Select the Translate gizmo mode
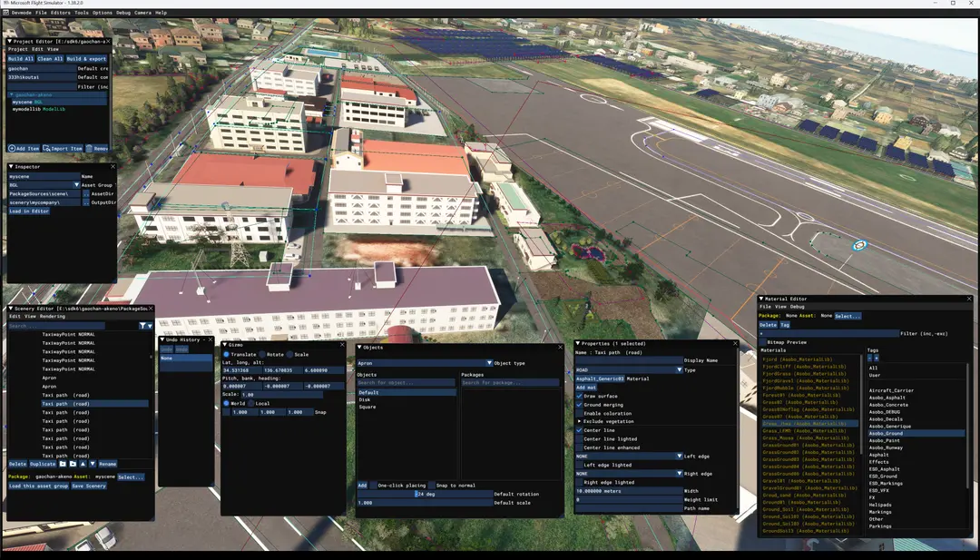This screenshot has width=980, height=560. 226,354
